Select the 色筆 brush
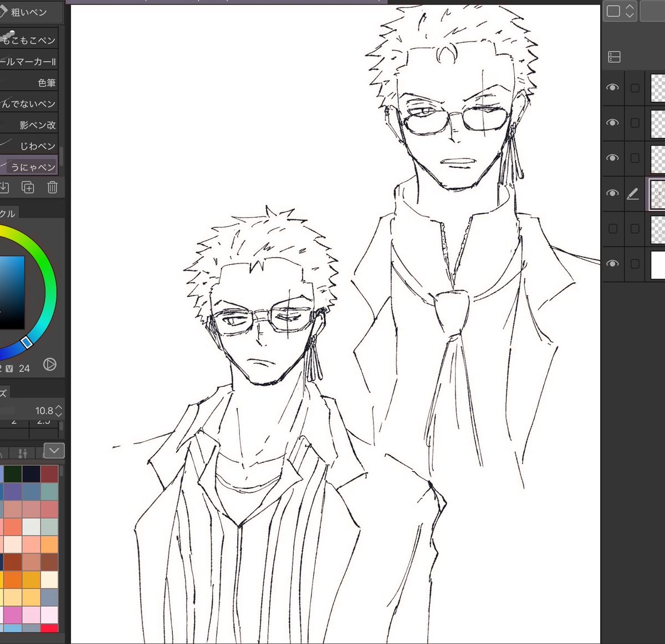Viewport: 665px width, 644px height. tap(29, 83)
